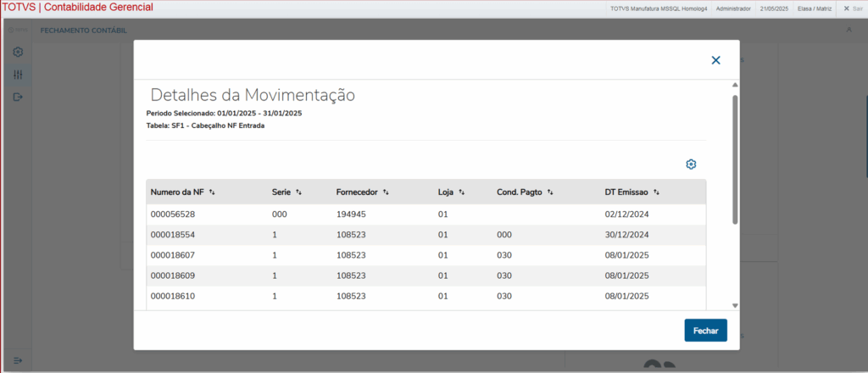The height and width of the screenshot is (373, 868).
Task: Click the 21/05/2025 date in top bar
Action: [774, 8]
